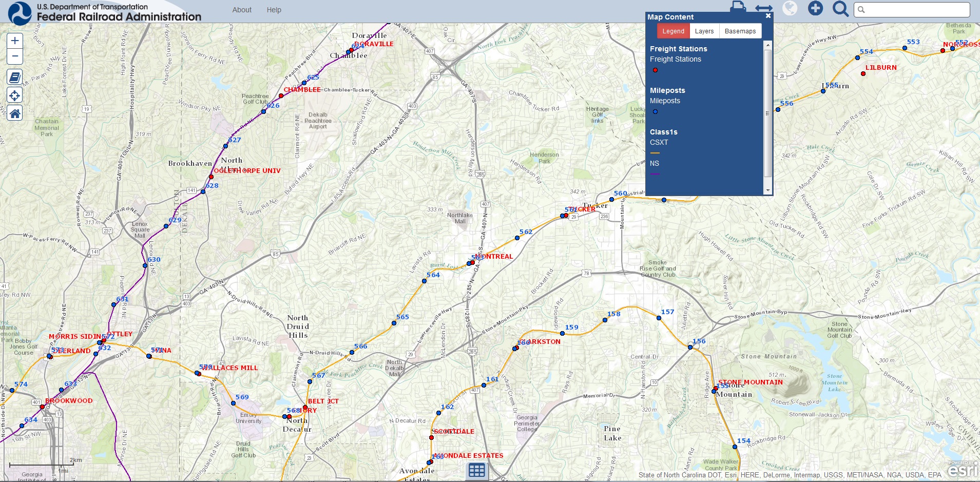The height and width of the screenshot is (482, 980).
Task: Select the Legend tab
Action: coord(674,31)
